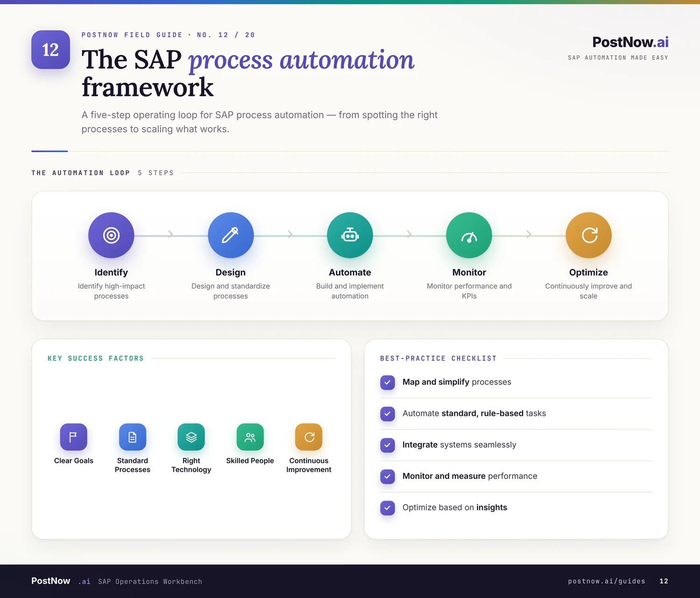The width and height of the screenshot is (700, 598).
Task: Select the Clear Goals flag icon
Action: coord(74,437)
